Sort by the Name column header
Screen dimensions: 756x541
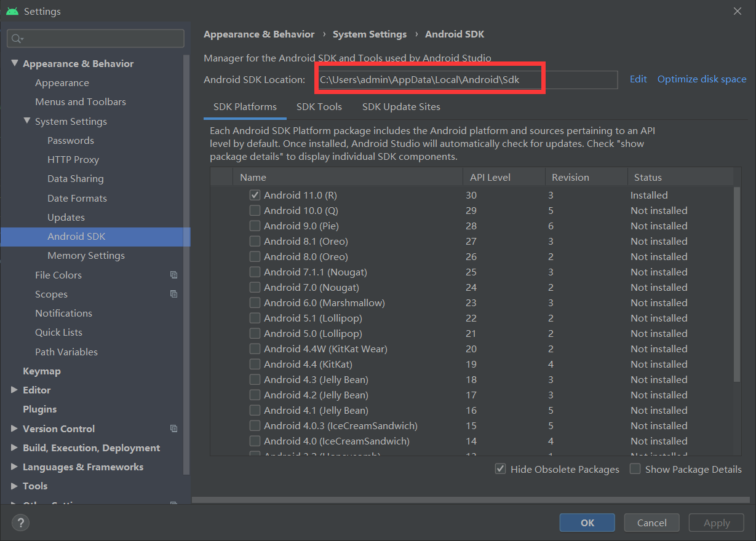(x=348, y=177)
